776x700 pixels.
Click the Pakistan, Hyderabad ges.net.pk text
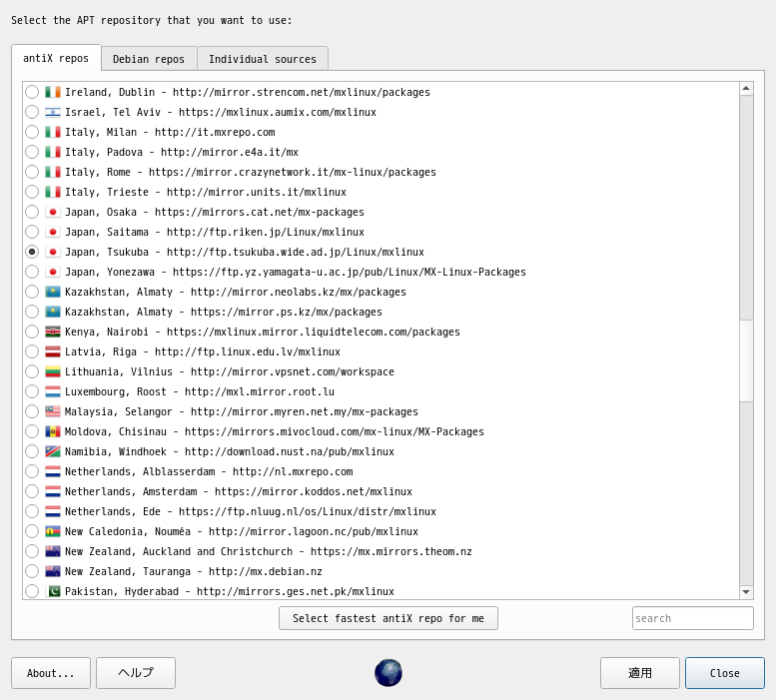(229, 591)
